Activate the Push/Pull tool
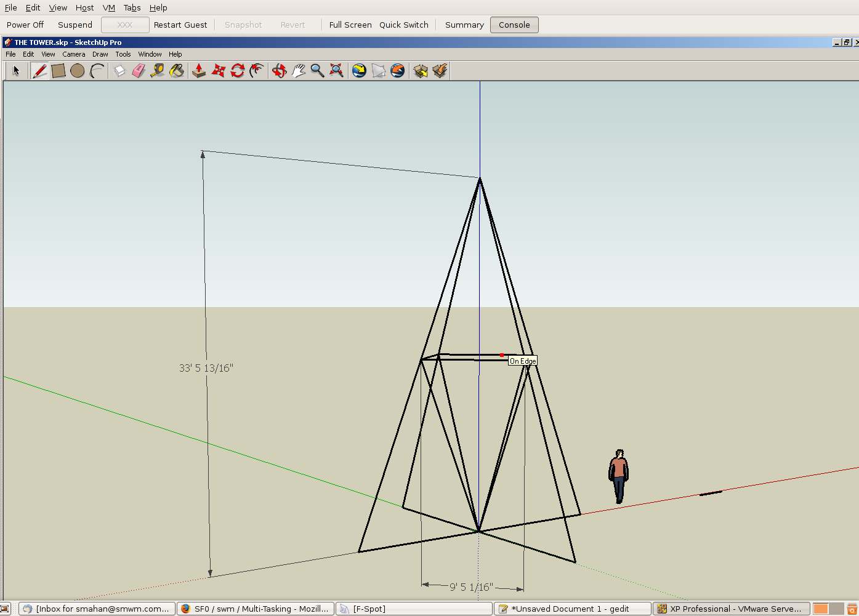Viewport: 859px width, 616px height. [199, 71]
